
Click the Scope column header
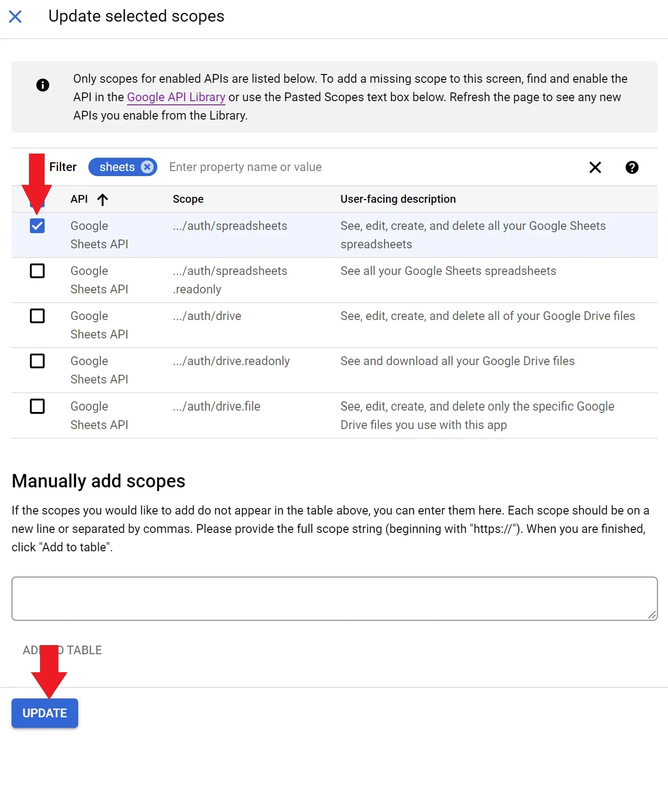(x=188, y=199)
